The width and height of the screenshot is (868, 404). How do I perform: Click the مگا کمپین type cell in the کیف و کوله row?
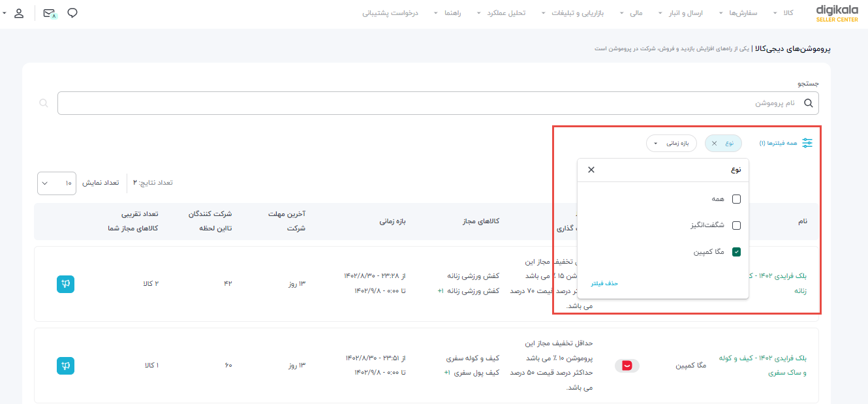coord(691,365)
